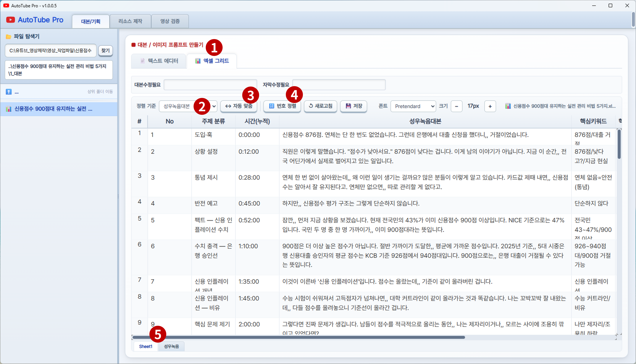This screenshot has height=364, width=636.
Task: Click the time cell 1:10:00
Action: point(257,257)
